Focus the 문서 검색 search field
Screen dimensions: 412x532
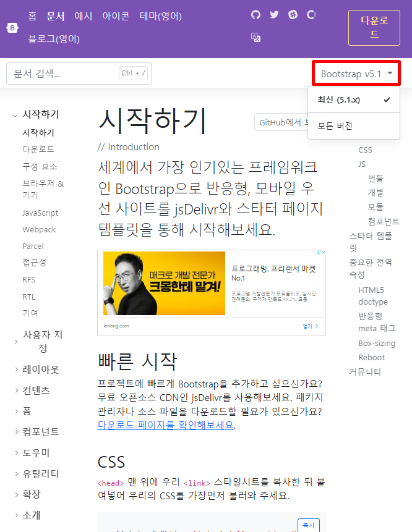pyautogui.click(x=79, y=74)
